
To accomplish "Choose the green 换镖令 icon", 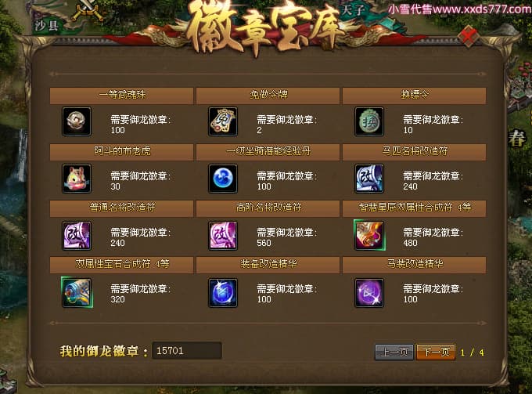I will coord(369,121).
